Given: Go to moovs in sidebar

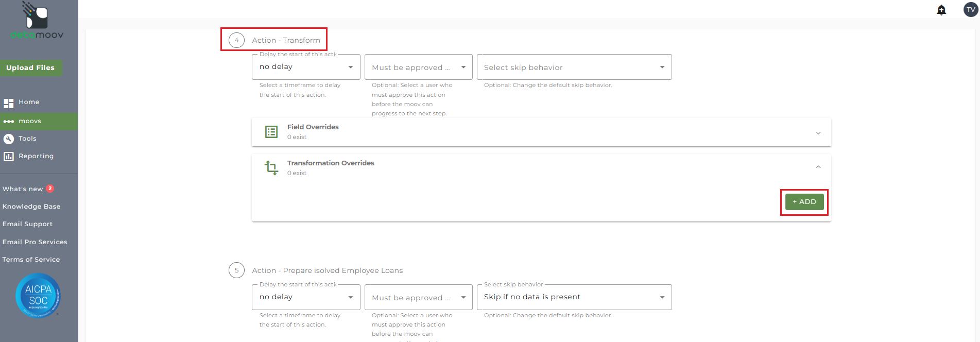Looking at the screenshot, I should (30, 121).
